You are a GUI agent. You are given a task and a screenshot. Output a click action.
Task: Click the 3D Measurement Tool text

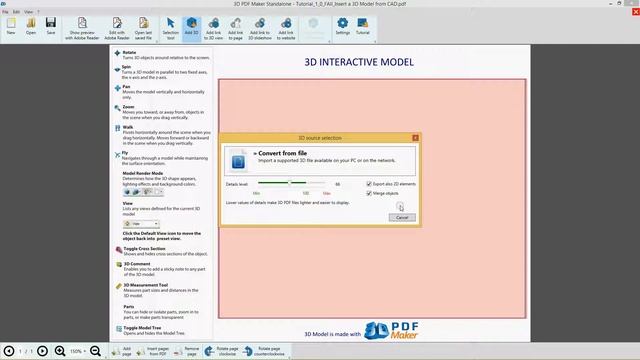[x=146, y=285]
